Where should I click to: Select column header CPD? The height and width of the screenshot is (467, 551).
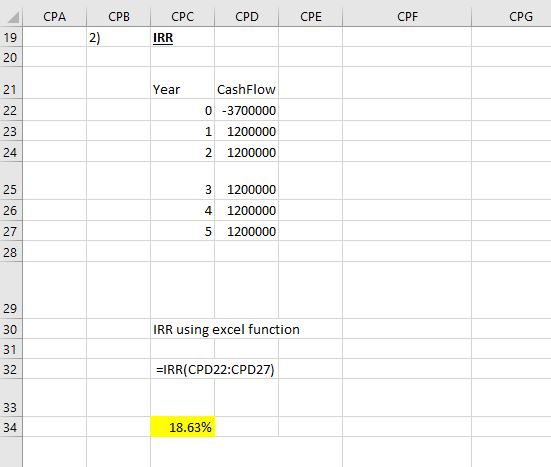(x=246, y=17)
